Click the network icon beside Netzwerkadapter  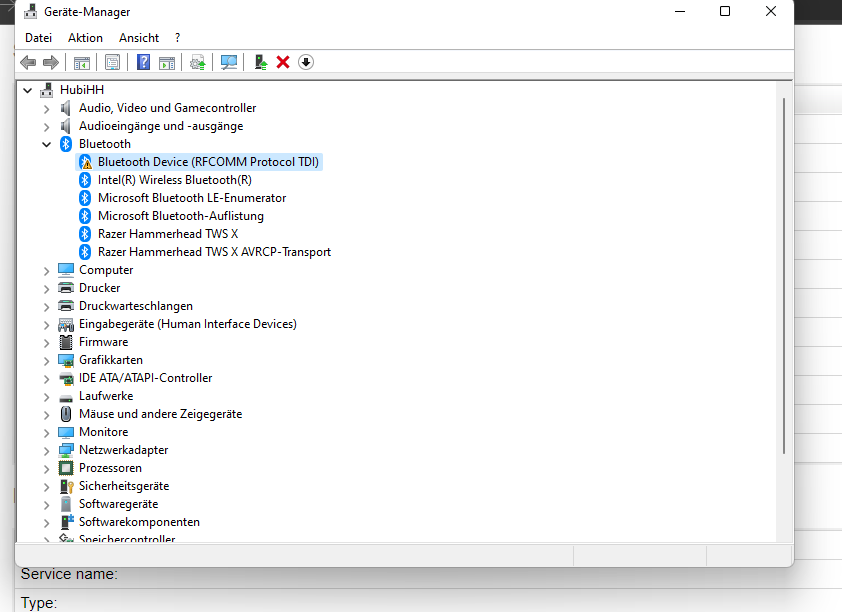click(66, 450)
